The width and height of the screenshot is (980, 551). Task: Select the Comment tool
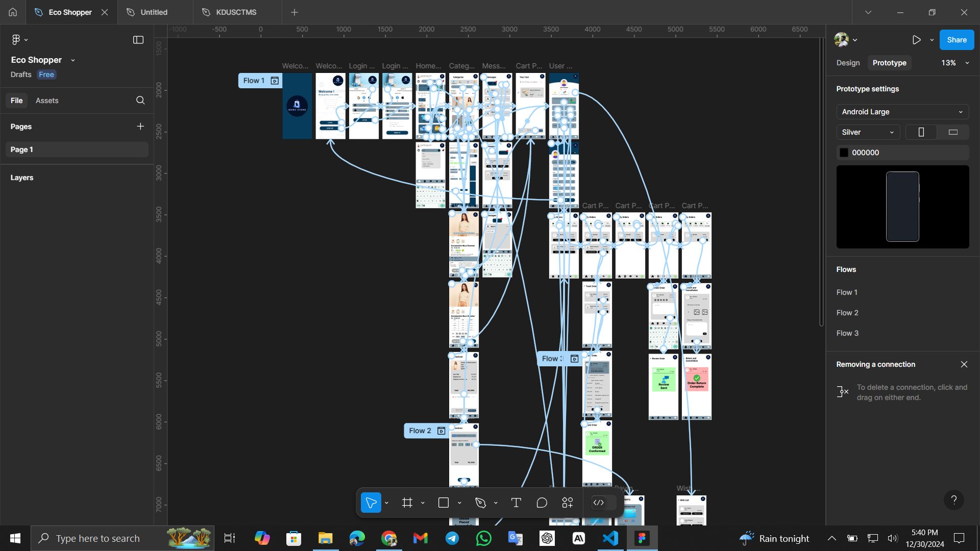pos(542,503)
